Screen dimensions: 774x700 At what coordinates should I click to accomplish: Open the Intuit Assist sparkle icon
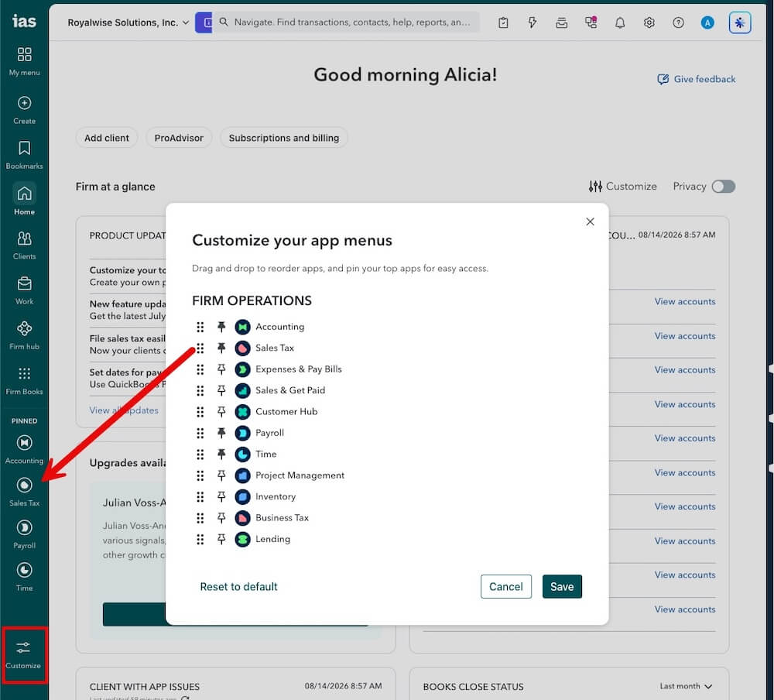(x=739, y=22)
